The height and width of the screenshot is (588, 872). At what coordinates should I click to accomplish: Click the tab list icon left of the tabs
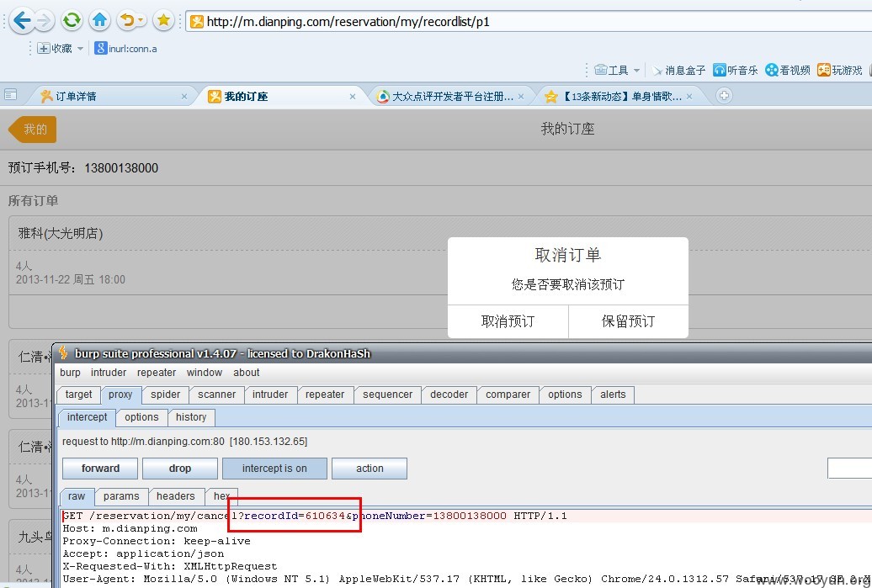coord(10,95)
